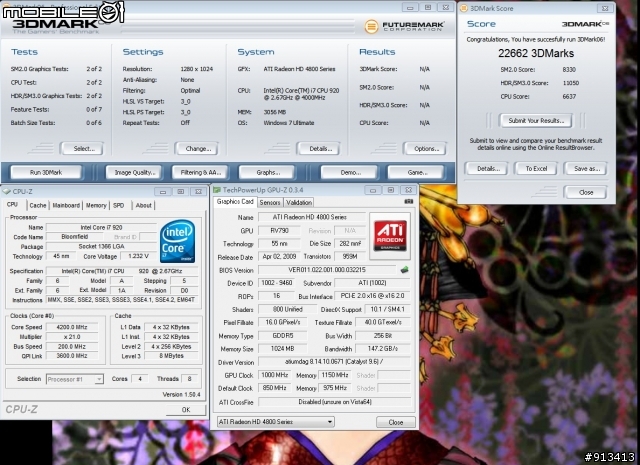Launch the Demo button in 3DMark
640x465 pixels.
pos(349,172)
